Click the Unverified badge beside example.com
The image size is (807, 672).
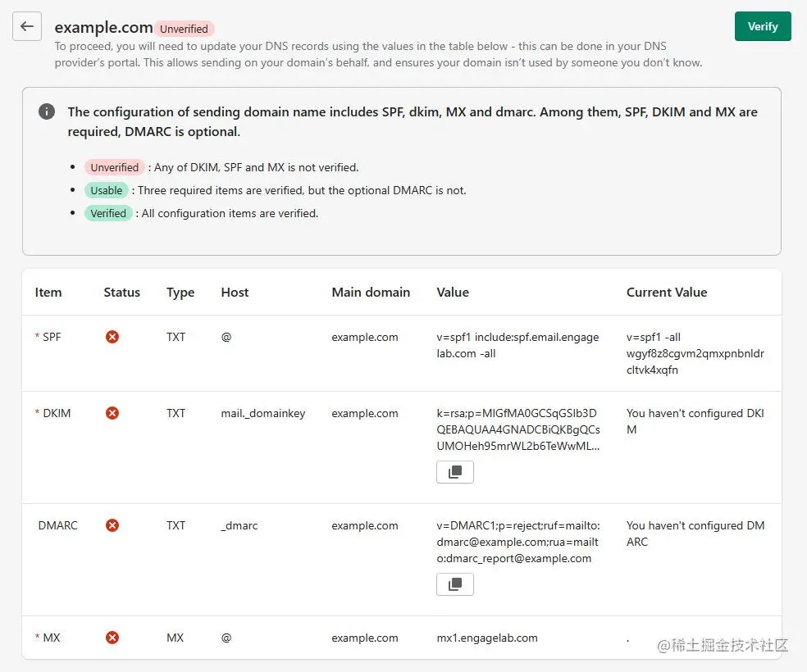184,29
